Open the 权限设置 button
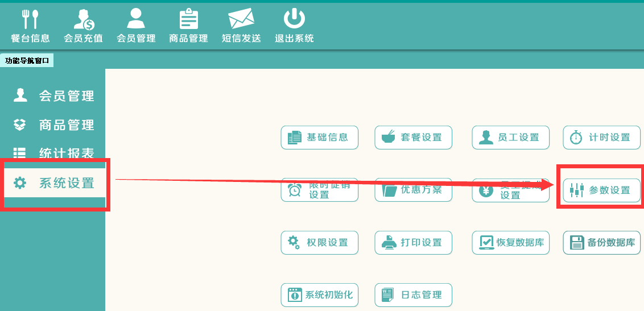This screenshot has height=311, width=644. [320, 243]
